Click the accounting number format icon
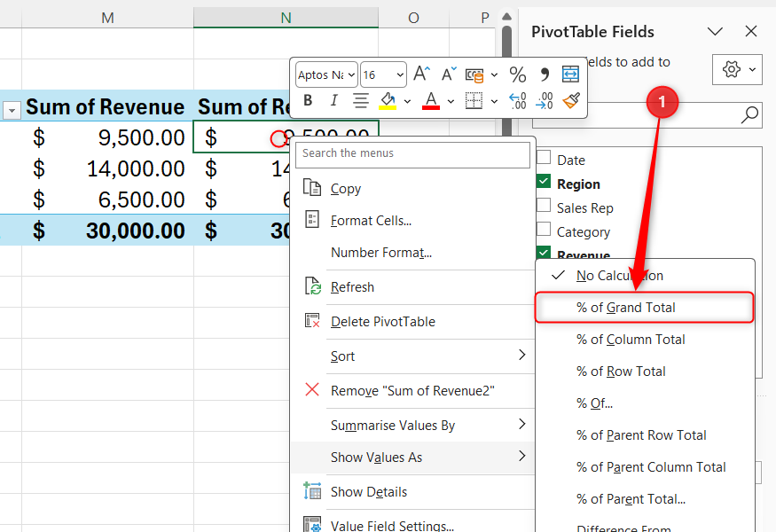 click(x=474, y=74)
